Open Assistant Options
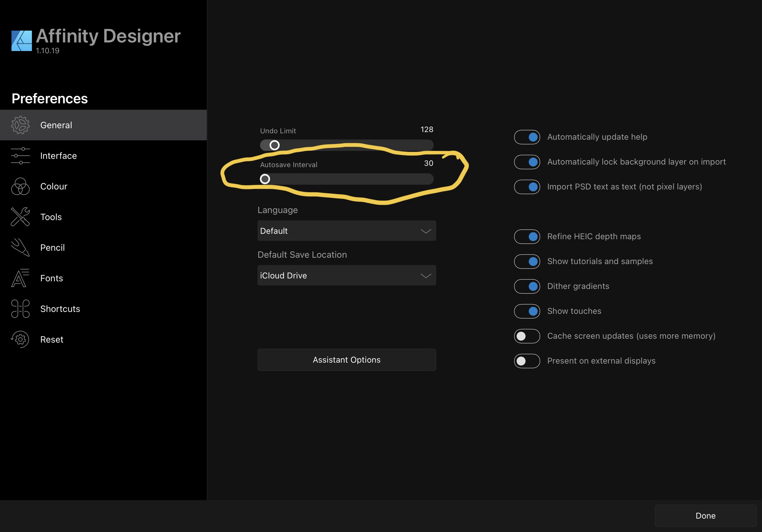This screenshot has width=762, height=532. click(347, 360)
